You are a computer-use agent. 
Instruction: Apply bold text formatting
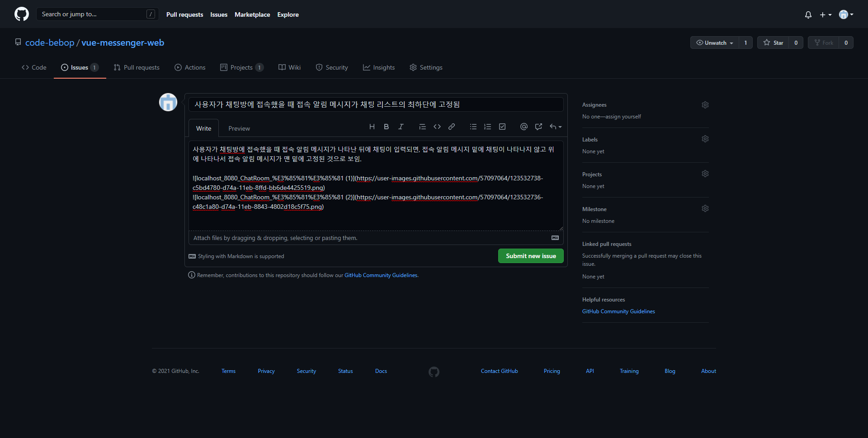point(387,127)
